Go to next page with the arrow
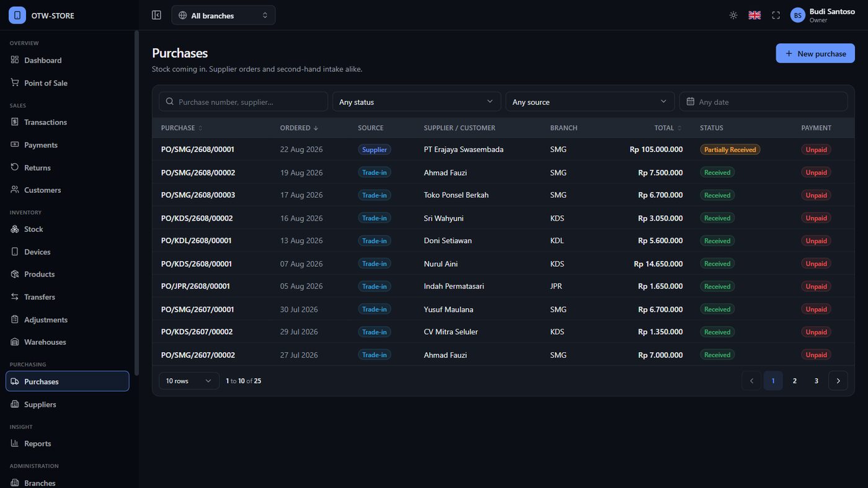 pos(838,381)
